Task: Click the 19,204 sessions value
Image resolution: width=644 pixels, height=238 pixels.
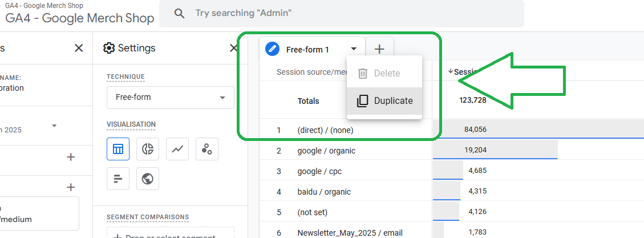Action: click(475, 151)
